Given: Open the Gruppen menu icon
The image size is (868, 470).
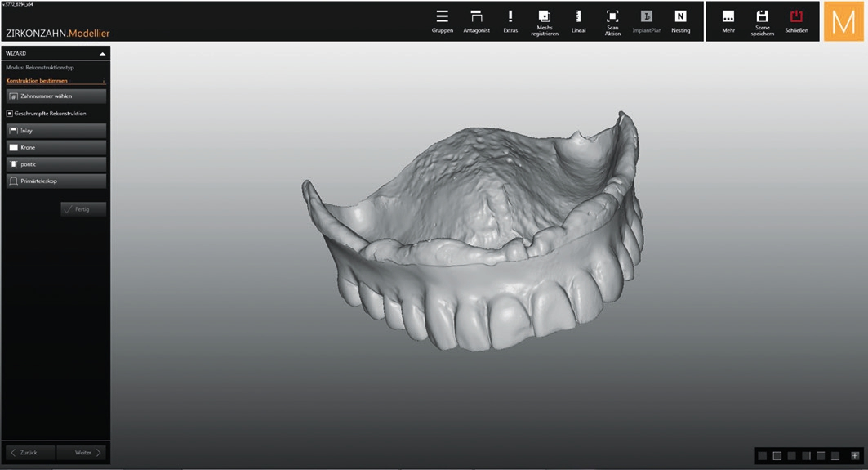Looking at the screenshot, I should click(443, 16).
